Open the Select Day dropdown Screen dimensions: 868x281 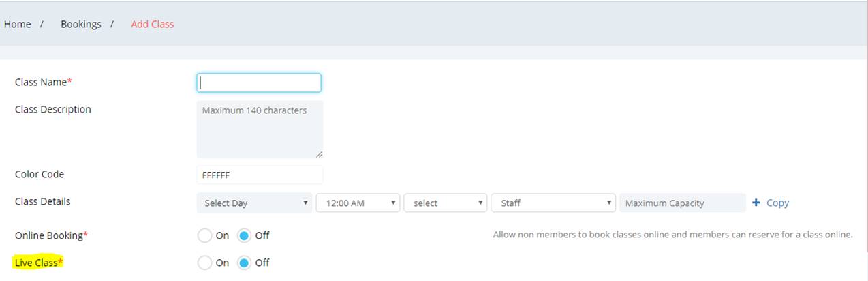pos(255,203)
